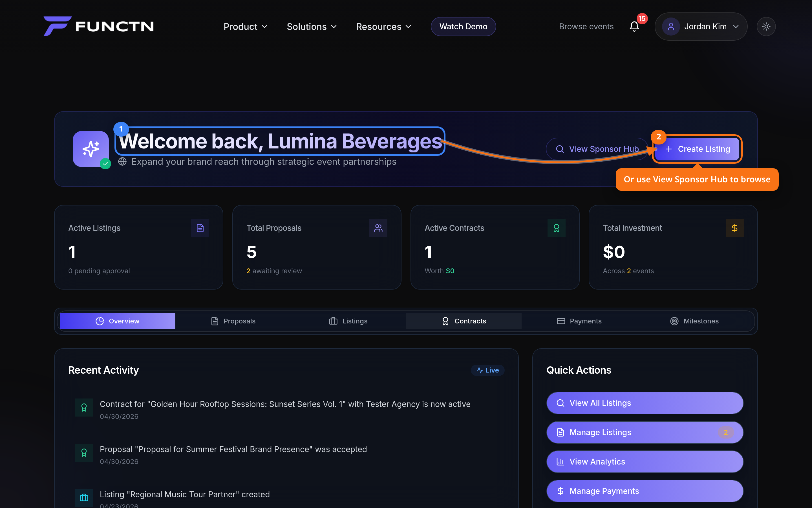Click the notification count badge 15
The image size is (812, 508).
point(642,18)
